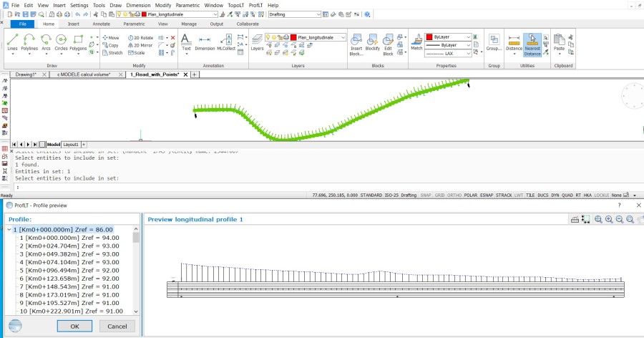Click the Copy tool in Modify

(x=110, y=45)
